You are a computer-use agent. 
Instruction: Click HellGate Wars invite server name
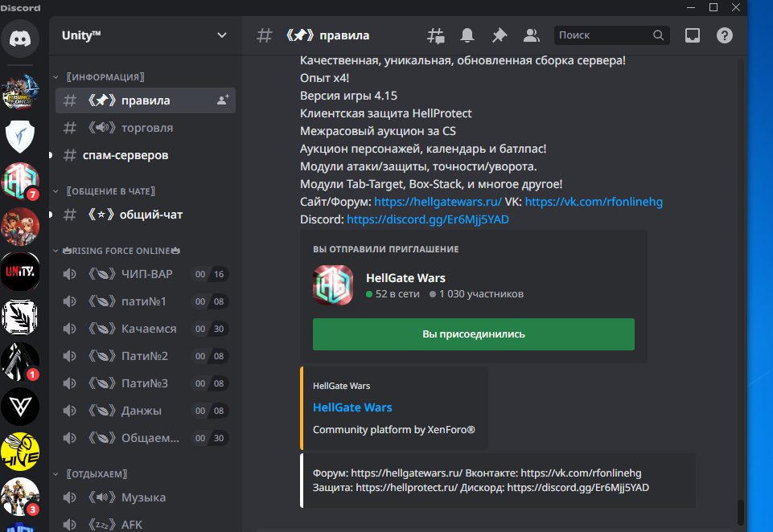coord(405,278)
